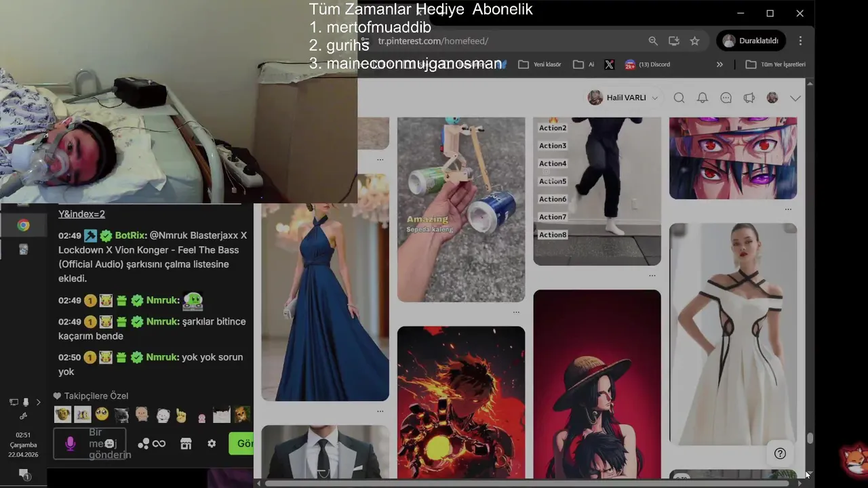This screenshot has width=868, height=488.
Task: Open the Yeni klasör bookmark folder
Action: coord(540,64)
